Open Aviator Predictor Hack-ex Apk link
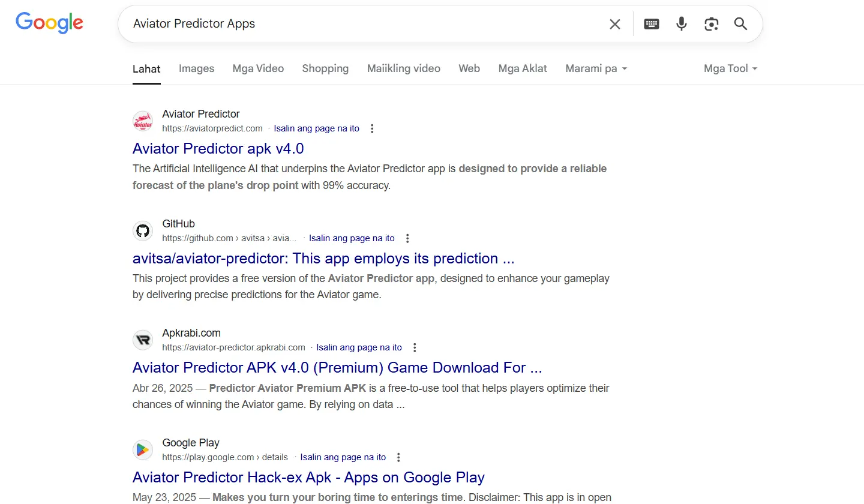The image size is (864, 504). pos(308,477)
